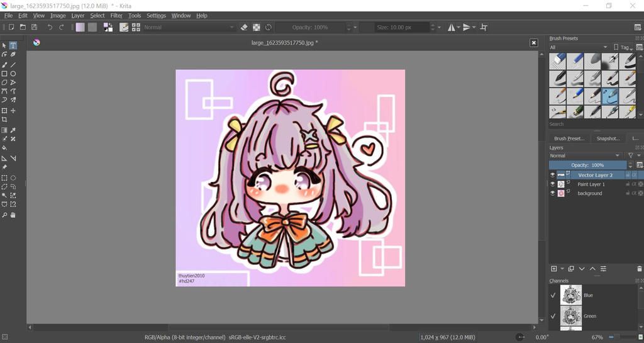The height and width of the screenshot is (343, 644).
Task: Create a new document from toolbar
Action: pyautogui.click(x=11, y=27)
